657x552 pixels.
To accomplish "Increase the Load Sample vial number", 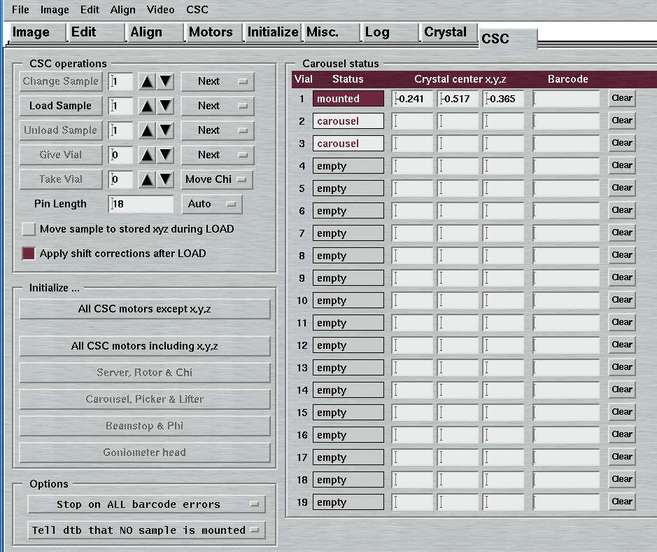I will point(149,106).
